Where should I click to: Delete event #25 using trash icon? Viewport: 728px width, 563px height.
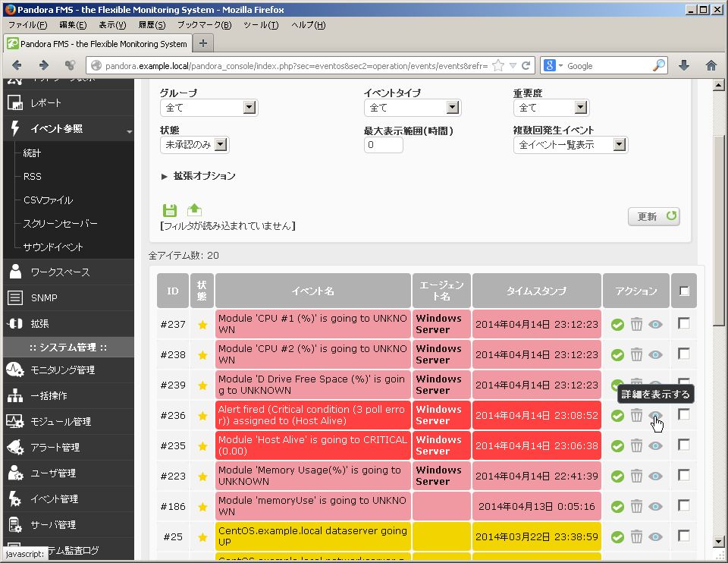636,537
